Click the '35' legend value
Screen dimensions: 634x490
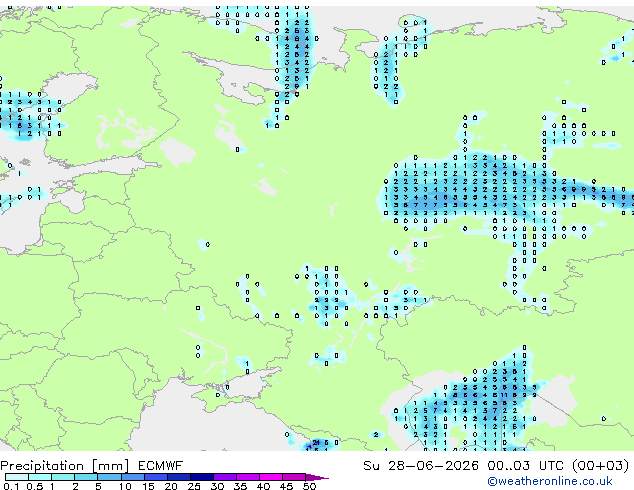241,486
